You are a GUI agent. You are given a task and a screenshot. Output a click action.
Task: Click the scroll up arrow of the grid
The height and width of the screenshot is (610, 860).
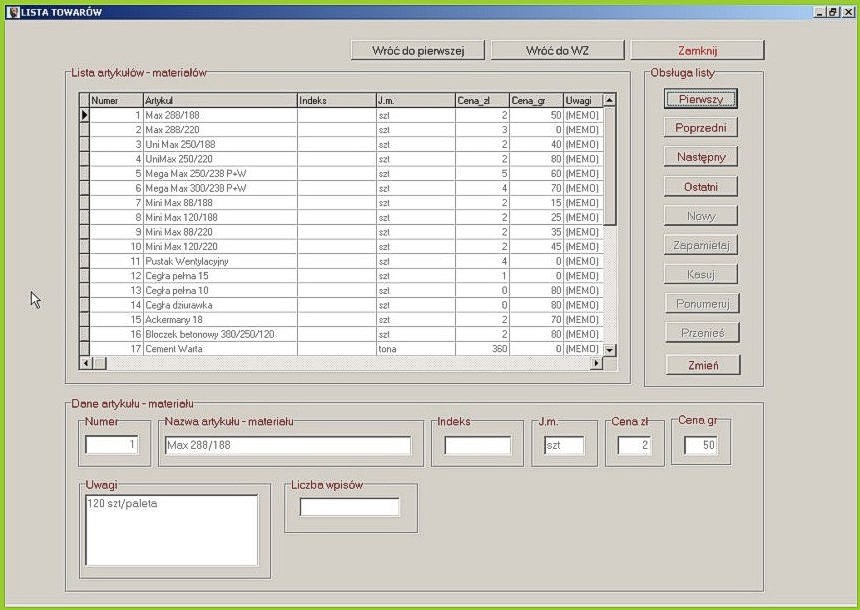point(609,100)
